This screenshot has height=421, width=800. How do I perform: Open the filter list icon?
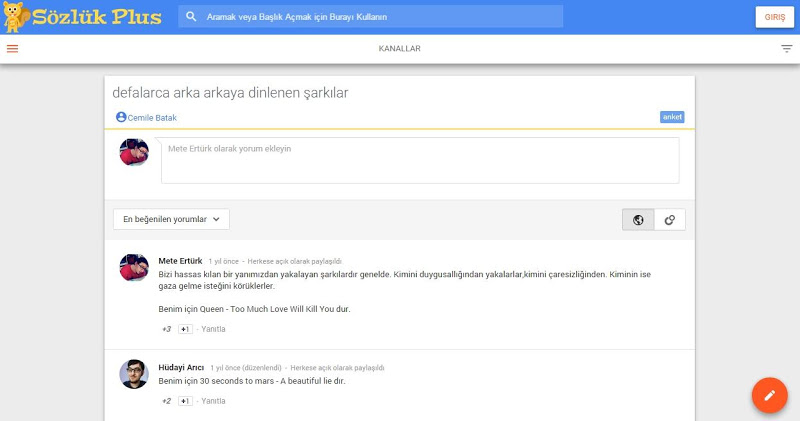pos(786,48)
